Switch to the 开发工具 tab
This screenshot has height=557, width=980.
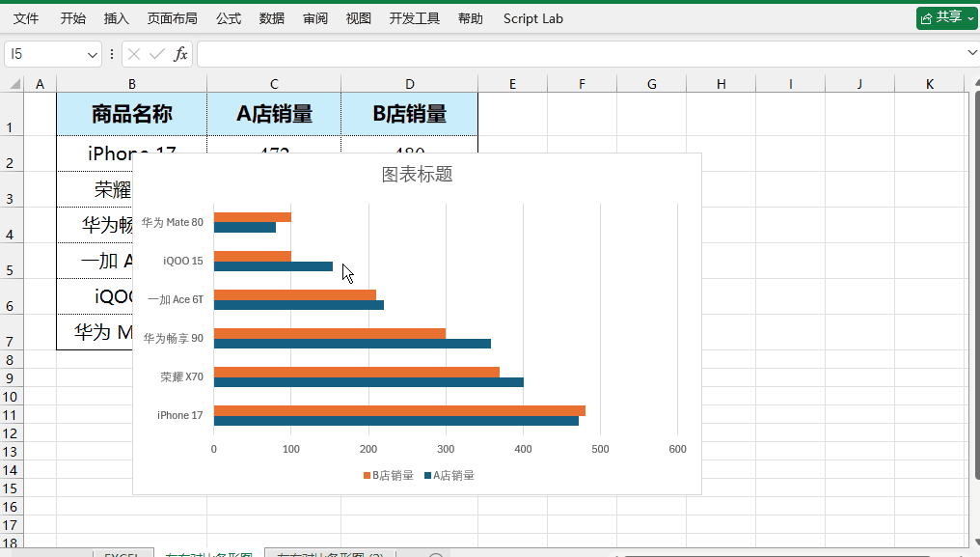415,18
